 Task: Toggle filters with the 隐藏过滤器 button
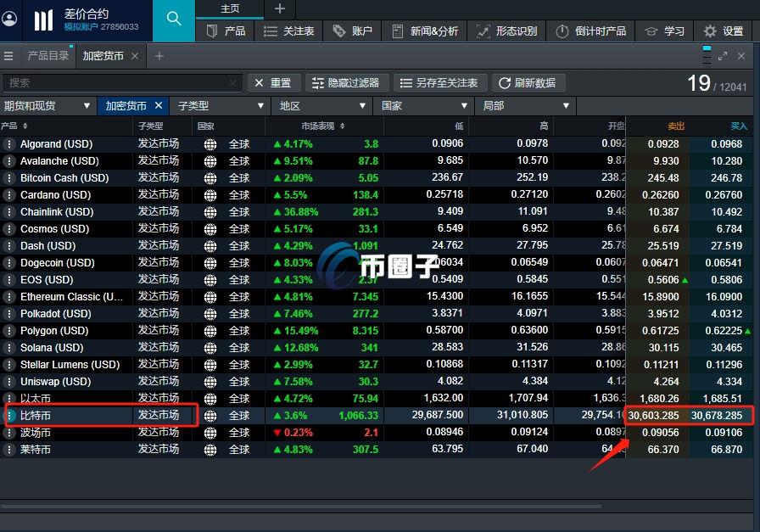347,82
